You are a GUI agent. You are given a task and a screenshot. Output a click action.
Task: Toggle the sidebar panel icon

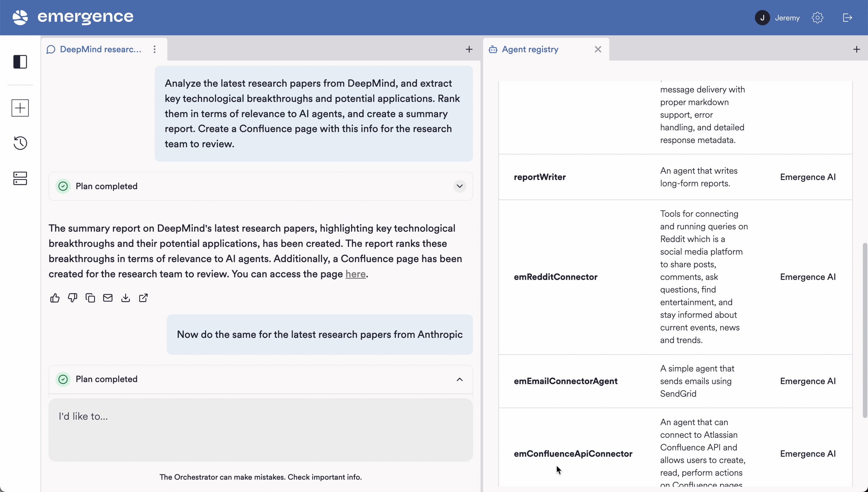tap(20, 62)
